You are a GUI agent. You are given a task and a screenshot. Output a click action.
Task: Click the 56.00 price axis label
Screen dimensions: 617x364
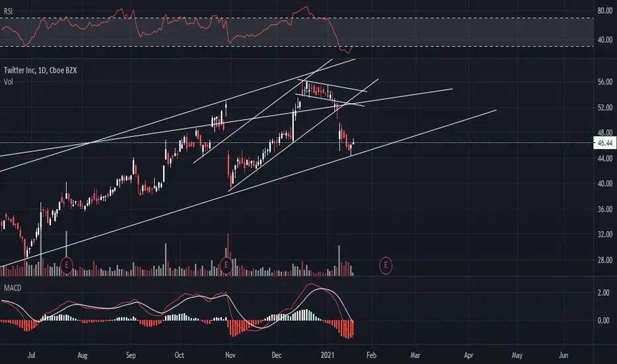coord(605,82)
